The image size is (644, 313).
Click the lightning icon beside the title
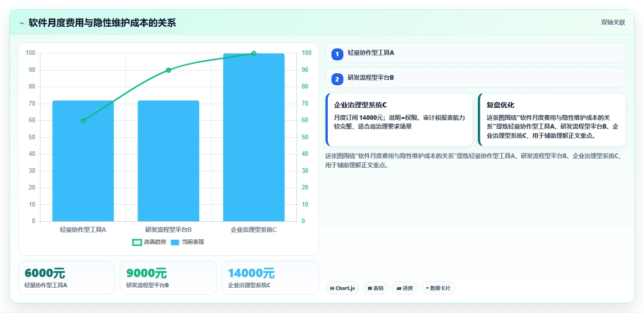(x=22, y=23)
